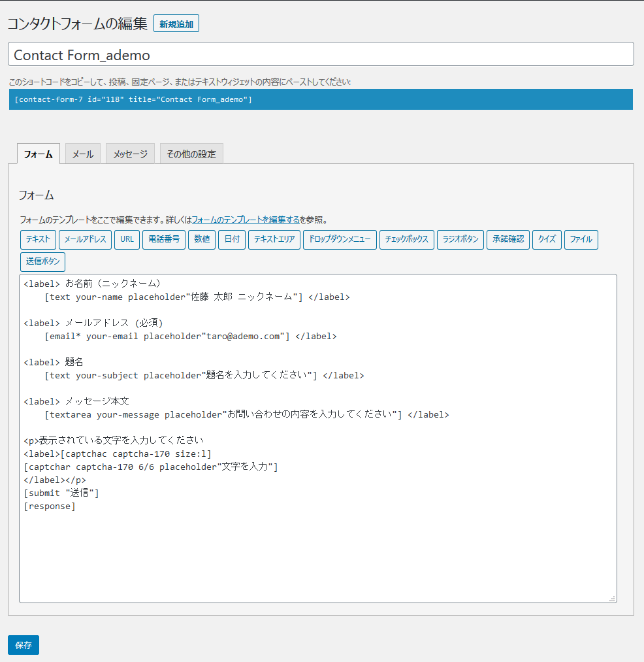644x662 pixels.
Task: Follow the フォームのテンプレートを編集する link
Action: click(246, 220)
